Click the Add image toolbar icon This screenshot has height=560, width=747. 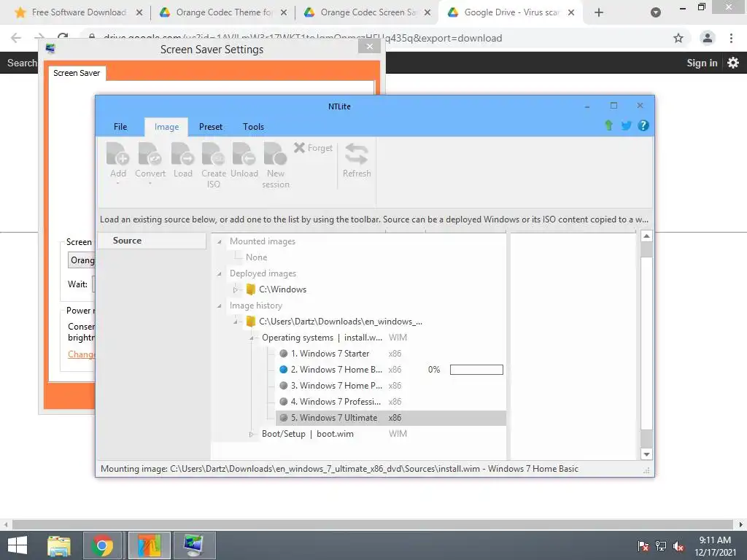point(117,163)
